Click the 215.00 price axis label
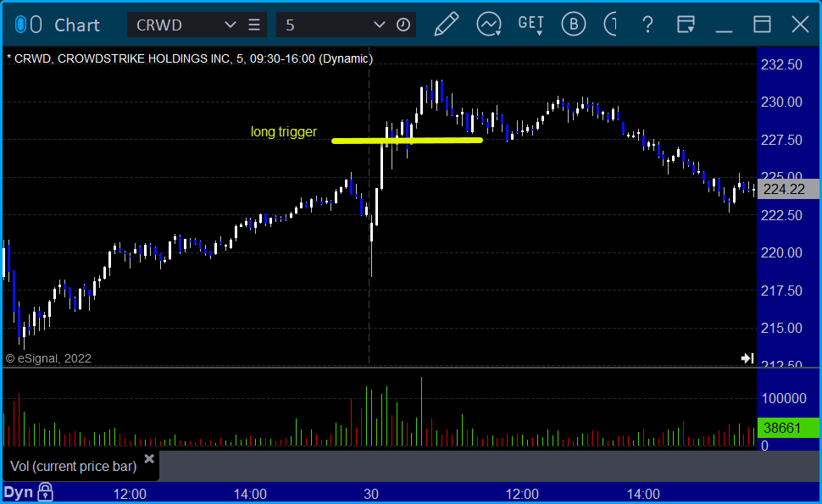Image resolution: width=822 pixels, height=504 pixels. (x=781, y=328)
